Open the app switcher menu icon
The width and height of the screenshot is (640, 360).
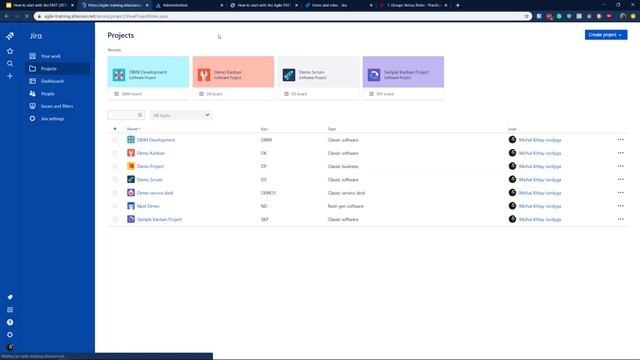coord(10,310)
